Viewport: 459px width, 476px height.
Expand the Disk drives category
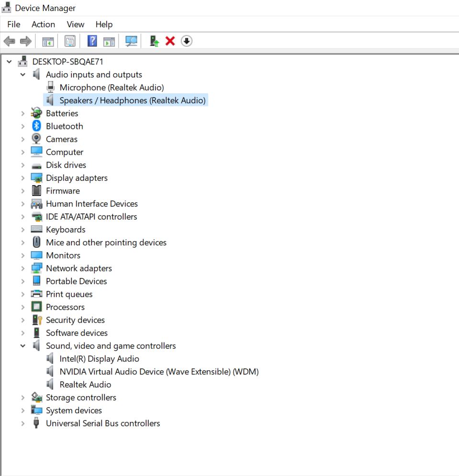tap(23, 165)
